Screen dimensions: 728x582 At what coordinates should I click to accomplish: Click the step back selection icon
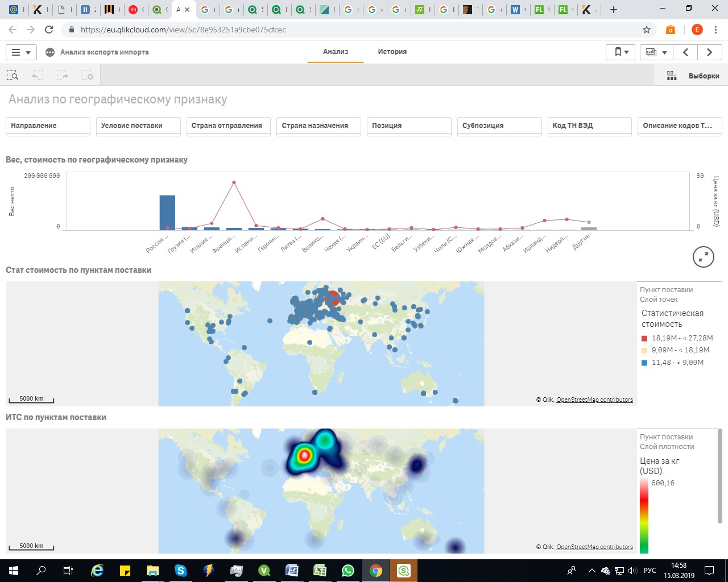point(38,76)
